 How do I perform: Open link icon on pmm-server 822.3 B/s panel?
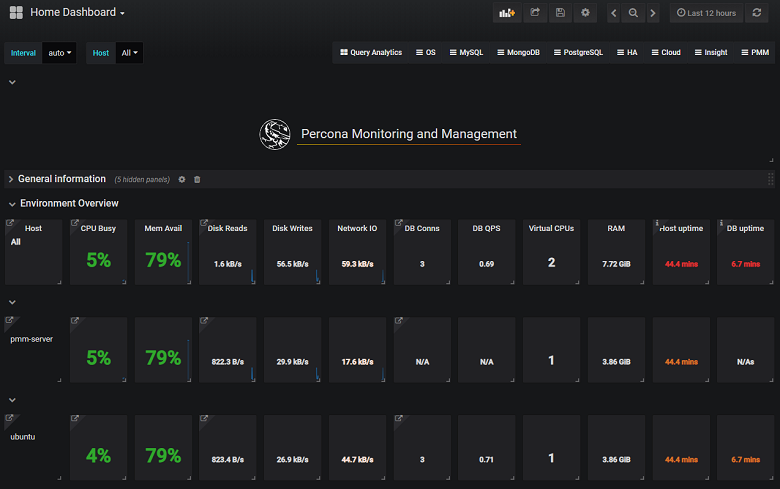tap(204, 320)
